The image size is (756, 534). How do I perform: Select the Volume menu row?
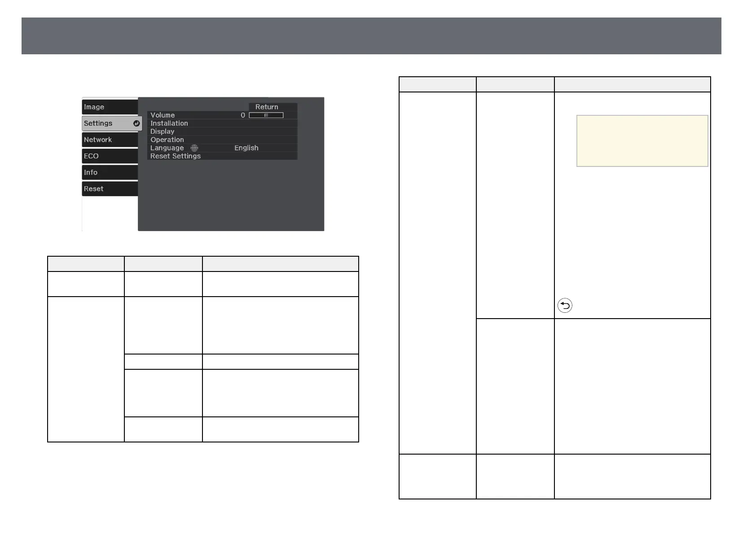222,115
